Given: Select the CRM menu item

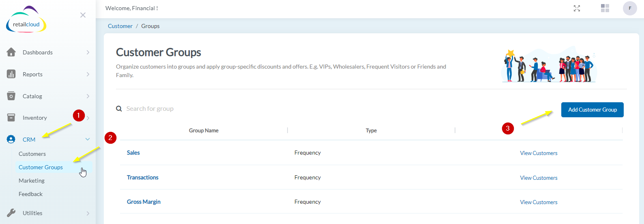Looking at the screenshot, I should (29, 140).
